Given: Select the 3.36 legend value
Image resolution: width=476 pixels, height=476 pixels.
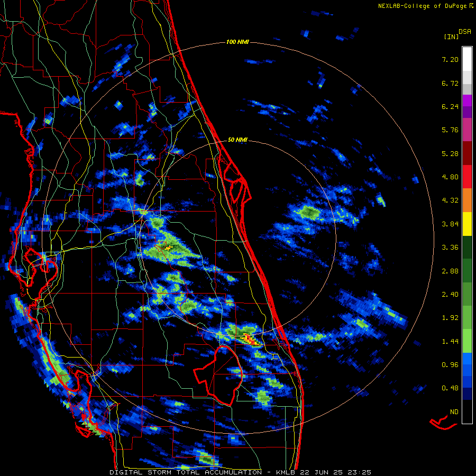Looking at the screenshot, I should coord(450,248).
